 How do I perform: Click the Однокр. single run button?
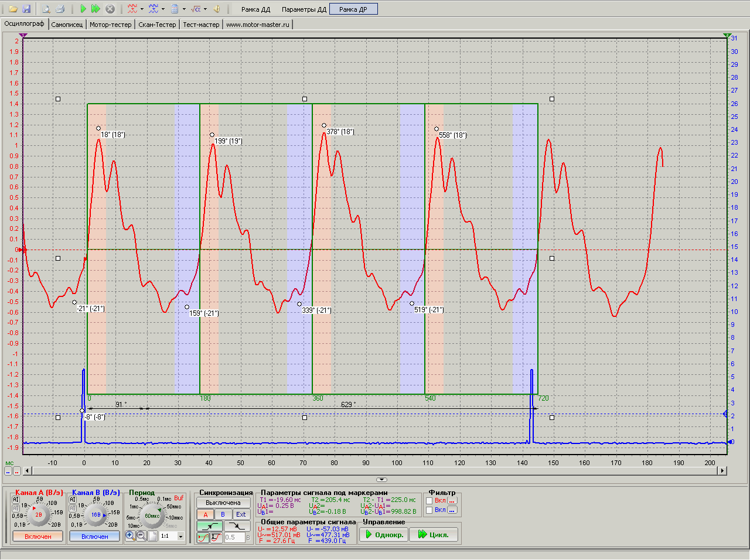384,534
